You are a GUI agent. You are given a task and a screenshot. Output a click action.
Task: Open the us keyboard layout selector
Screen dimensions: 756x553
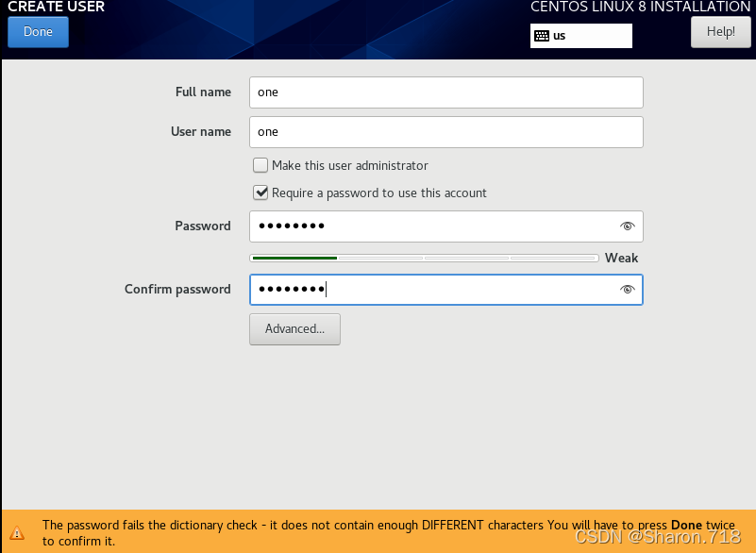[x=581, y=36]
